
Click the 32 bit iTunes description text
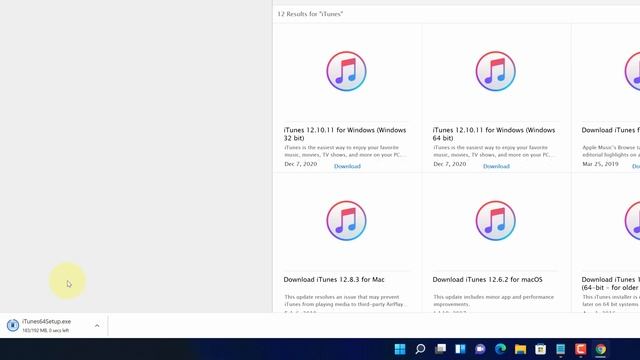coord(345,151)
